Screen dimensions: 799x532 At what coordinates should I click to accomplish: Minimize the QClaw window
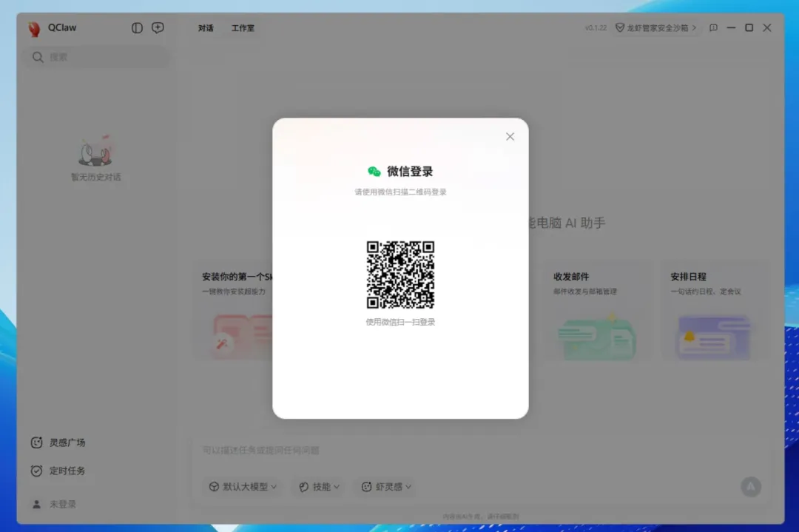pyautogui.click(x=731, y=28)
